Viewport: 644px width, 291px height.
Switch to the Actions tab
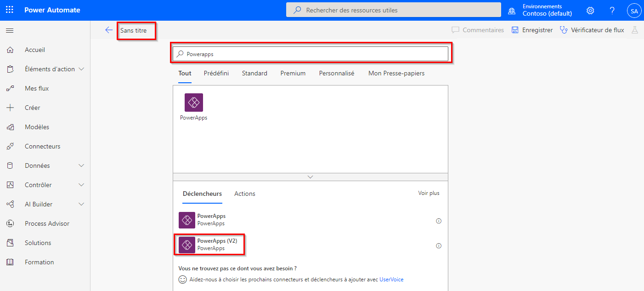245,194
